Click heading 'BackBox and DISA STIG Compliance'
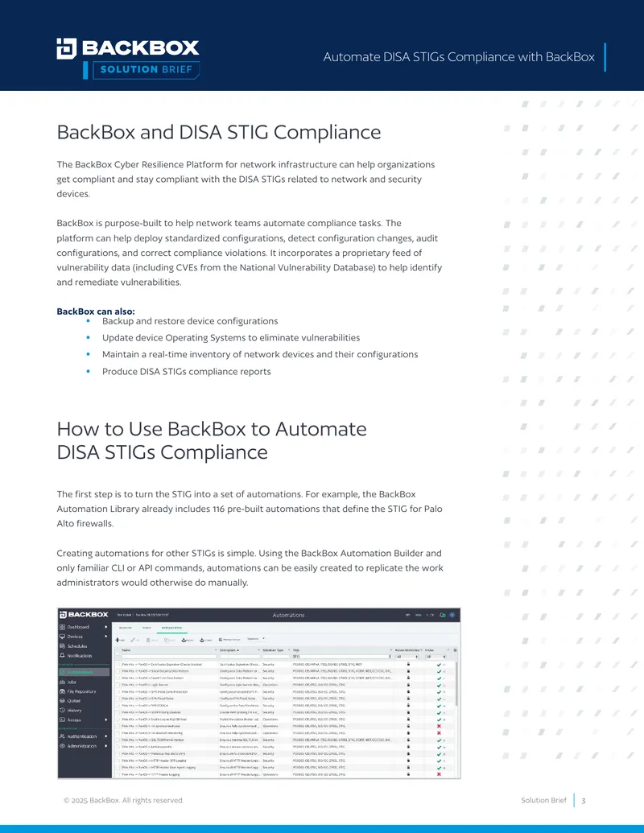Viewport: 644px width, 833px height. (x=218, y=132)
